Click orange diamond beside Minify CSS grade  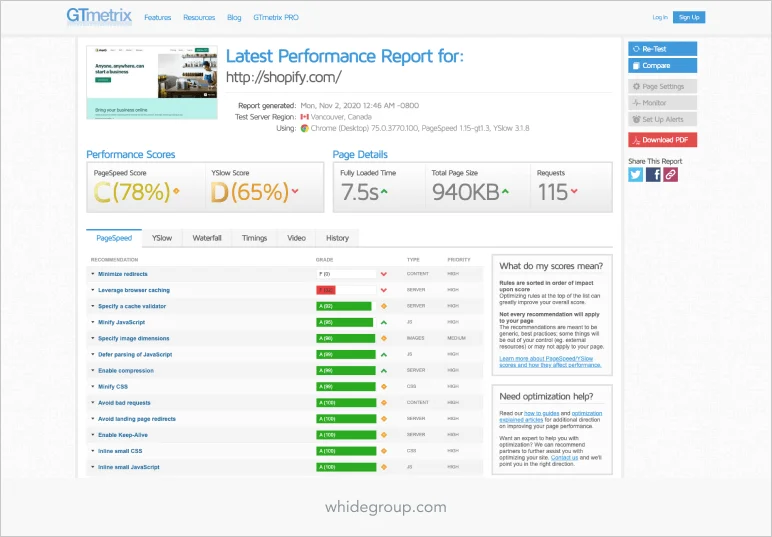(384, 387)
